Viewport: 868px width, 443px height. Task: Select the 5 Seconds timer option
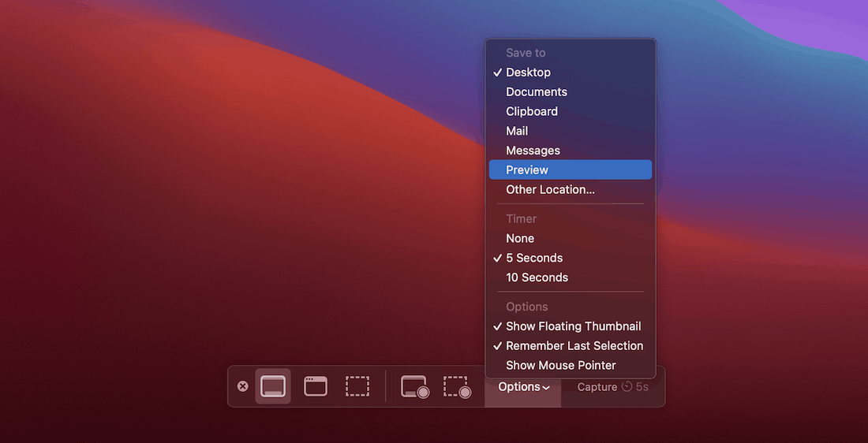point(534,259)
